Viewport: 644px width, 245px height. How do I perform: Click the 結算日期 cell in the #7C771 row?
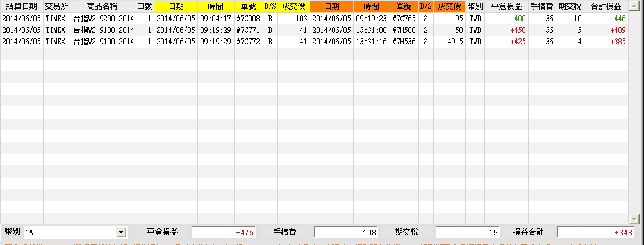point(22,30)
